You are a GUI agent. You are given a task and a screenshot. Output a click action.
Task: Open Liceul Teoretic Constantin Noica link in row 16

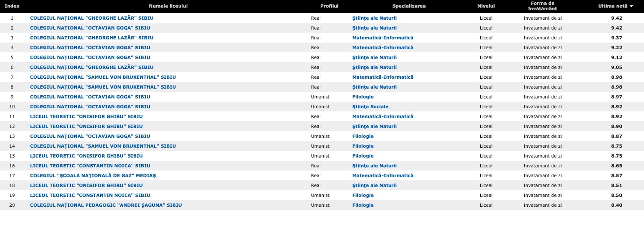pos(90,166)
